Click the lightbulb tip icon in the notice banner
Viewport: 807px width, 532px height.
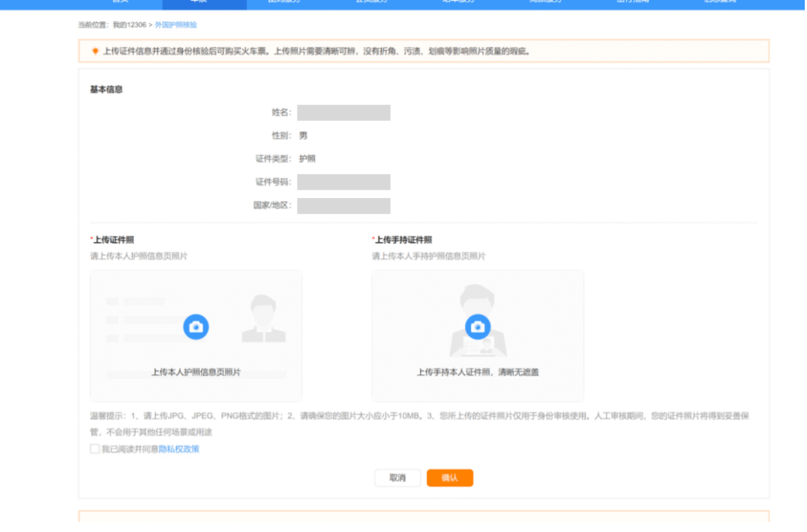coord(95,51)
